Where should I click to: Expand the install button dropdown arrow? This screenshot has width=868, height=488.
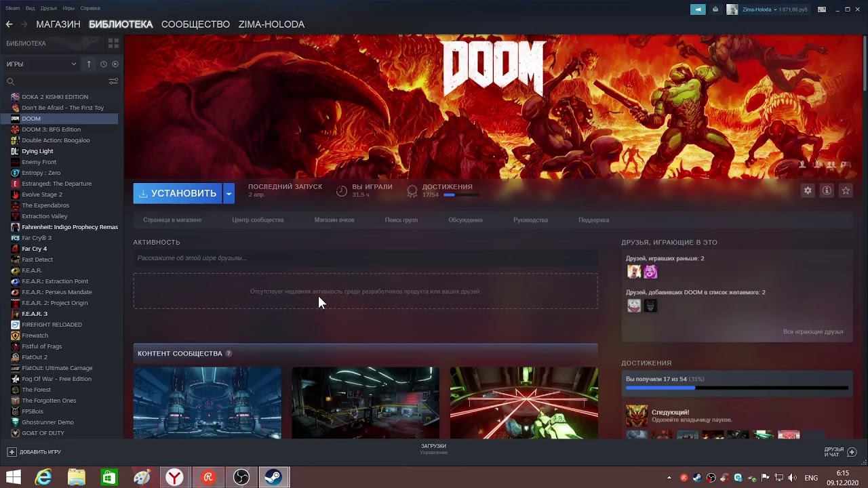[x=229, y=193]
